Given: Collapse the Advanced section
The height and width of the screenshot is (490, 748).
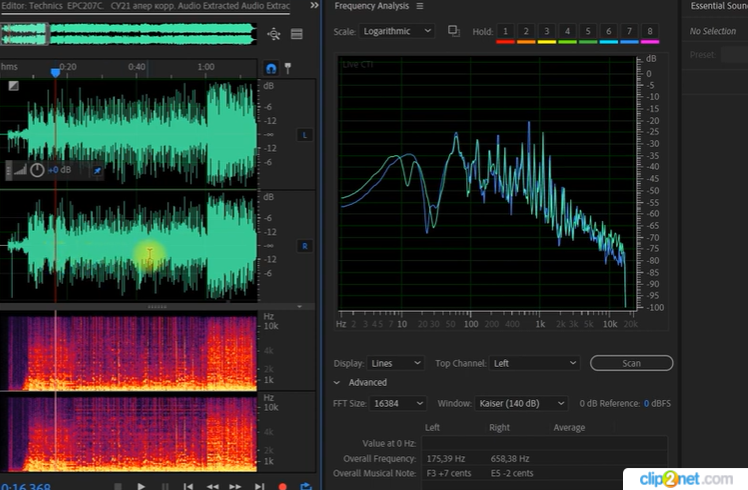Looking at the screenshot, I should click(x=337, y=382).
